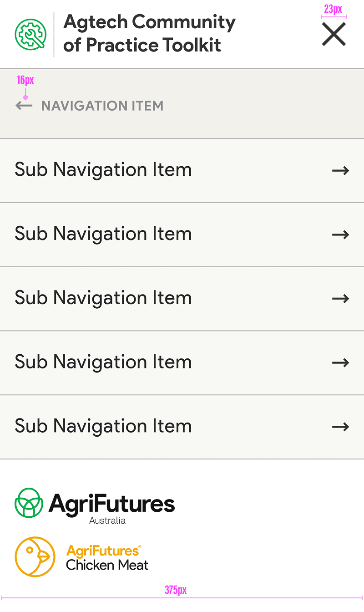Choose the third Sub Navigation Item label
The height and width of the screenshot is (612, 364).
103,298
